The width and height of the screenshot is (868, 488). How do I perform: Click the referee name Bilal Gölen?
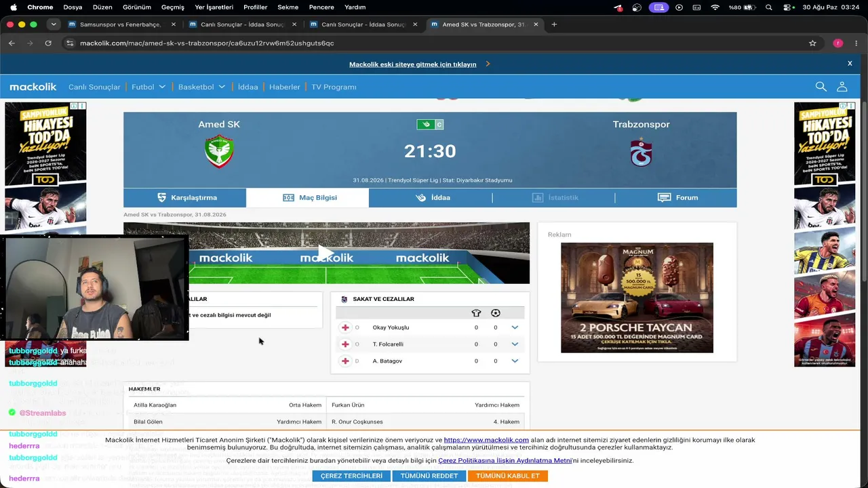[x=148, y=422]
